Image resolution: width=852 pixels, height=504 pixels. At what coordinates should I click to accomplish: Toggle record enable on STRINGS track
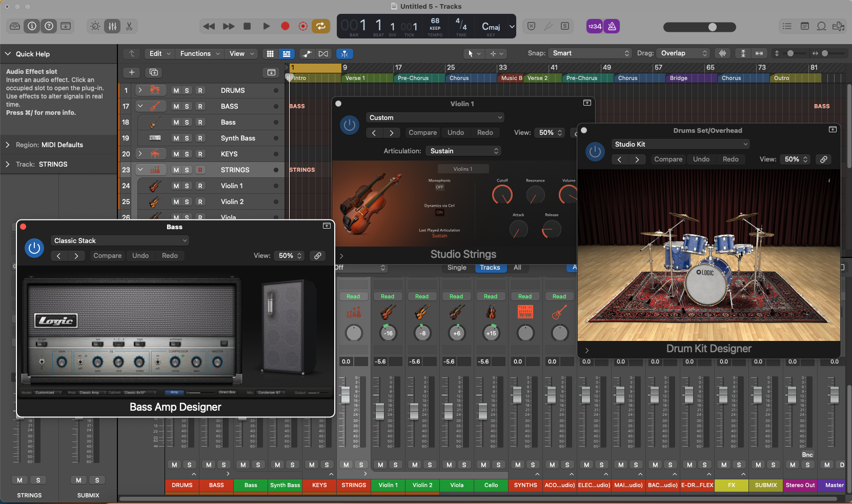click(x=200, y=170)
